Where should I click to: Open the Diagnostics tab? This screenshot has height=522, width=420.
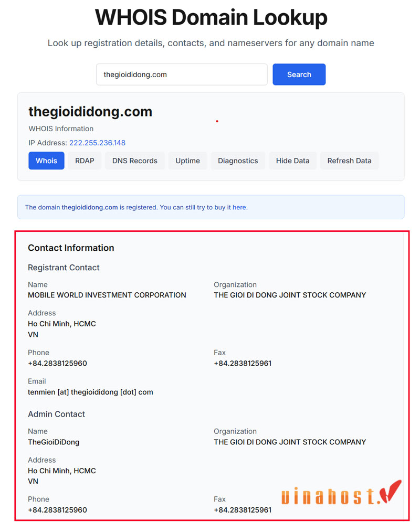tap(238, 161)
